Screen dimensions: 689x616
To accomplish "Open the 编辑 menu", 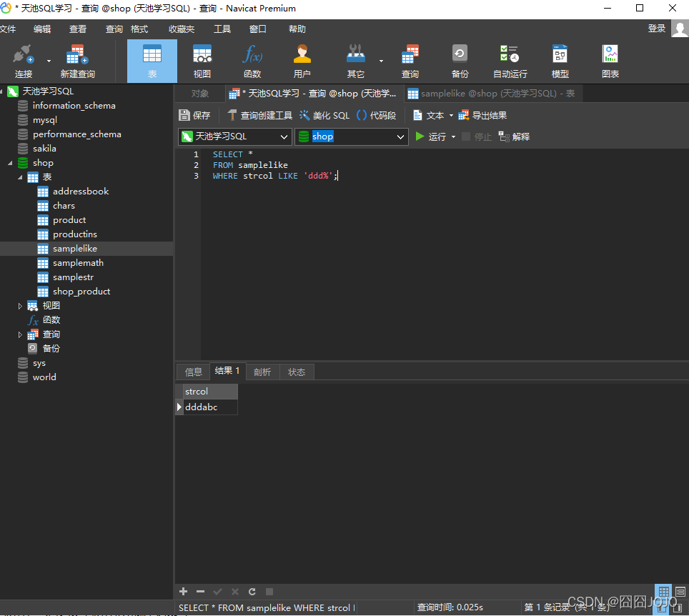I will 42,29.
